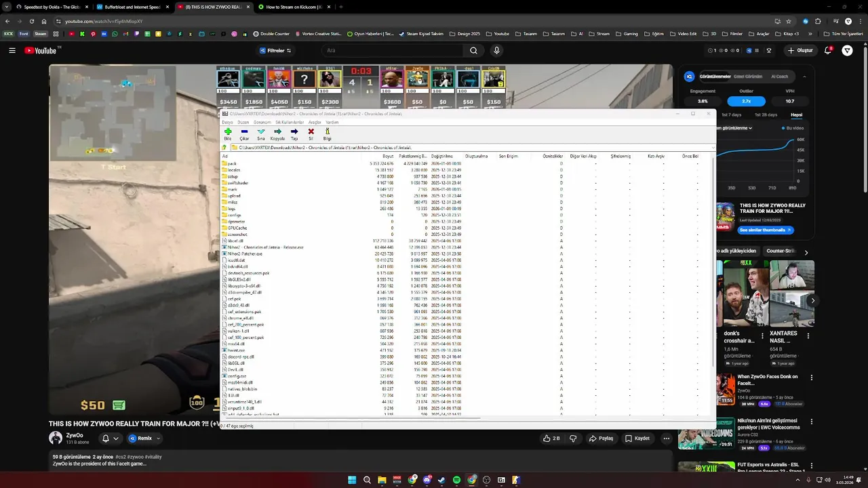Click the 7-Zip Bilgi (info) toolbar icon
This screenshot has height=488, width=868.
[327, 131]
